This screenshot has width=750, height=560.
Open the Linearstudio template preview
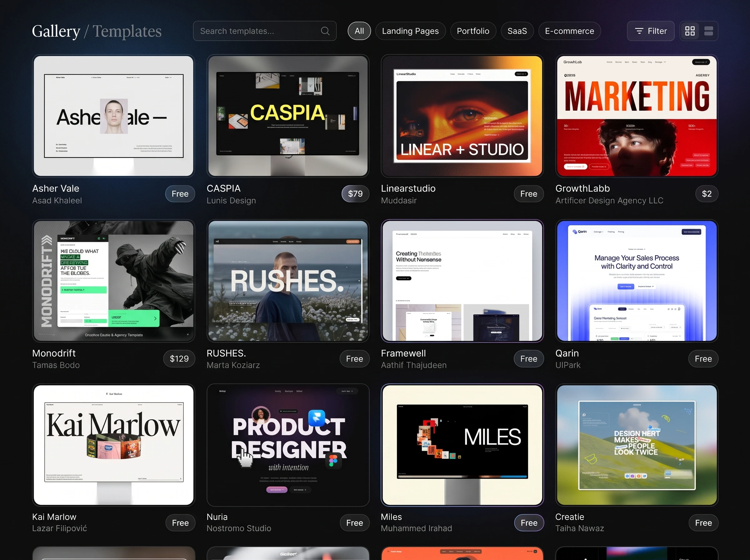pyautogui.click(x=462, y=116)
